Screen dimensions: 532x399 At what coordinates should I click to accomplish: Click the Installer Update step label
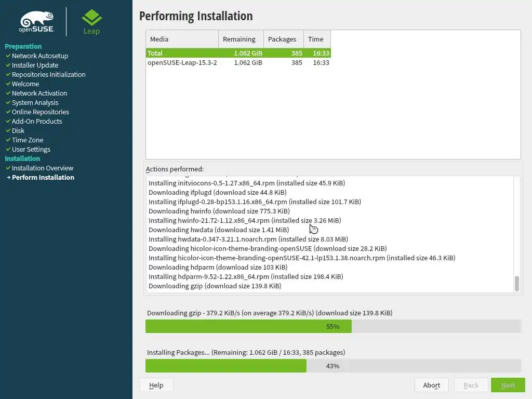(35, 65)
